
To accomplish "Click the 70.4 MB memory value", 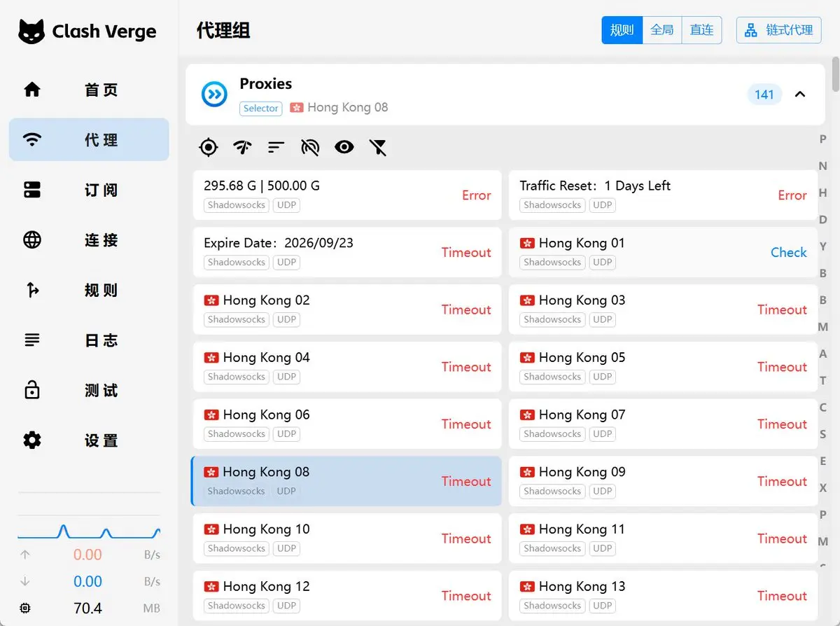I will (88, 608).
